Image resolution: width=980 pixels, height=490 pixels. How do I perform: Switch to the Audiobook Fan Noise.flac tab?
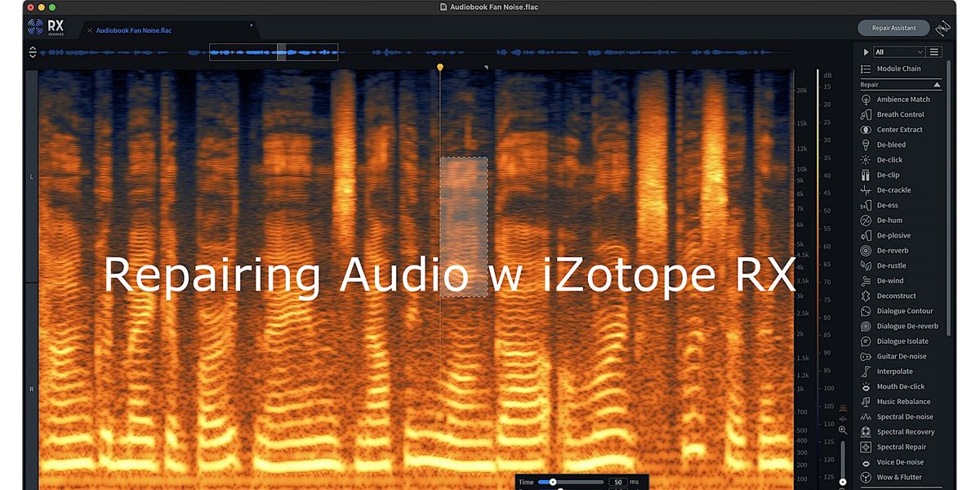[134, 30]
